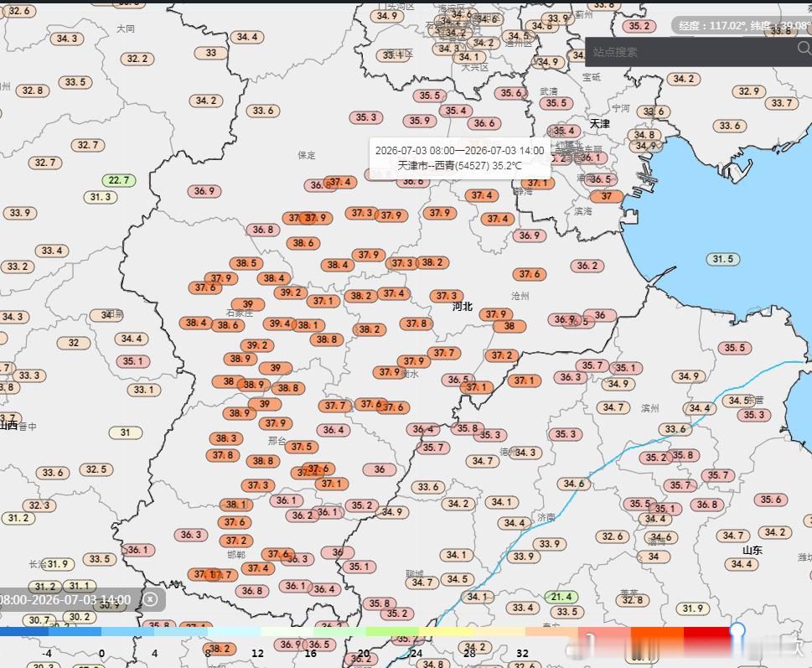The height and width of the screenshot is (668, 812).
Task: Click the 34 station label
Action: (x=654, y=557)
